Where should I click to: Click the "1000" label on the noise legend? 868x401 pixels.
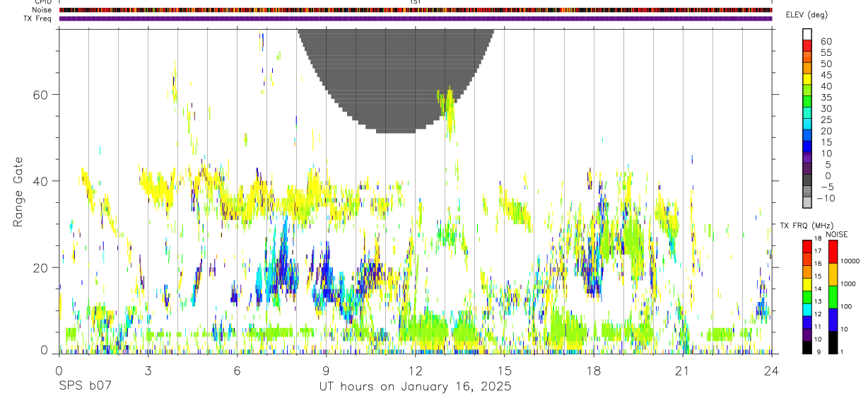coord(848,284)
